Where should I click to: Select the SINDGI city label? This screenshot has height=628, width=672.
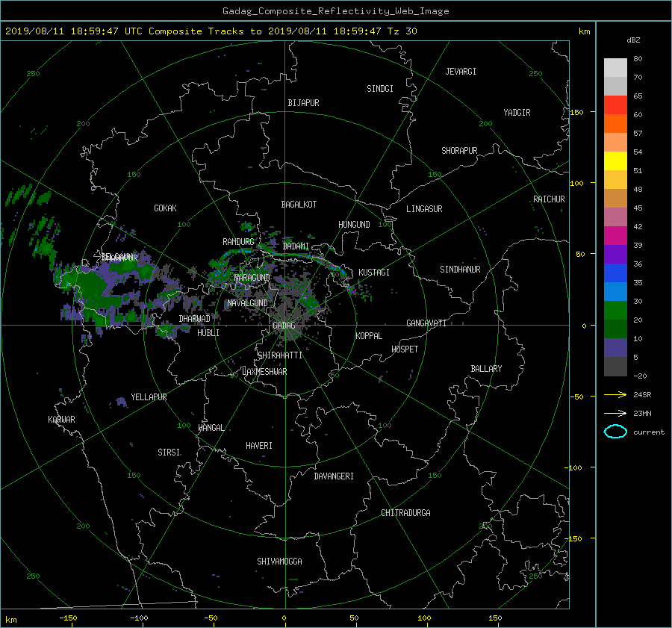point(380,89)
